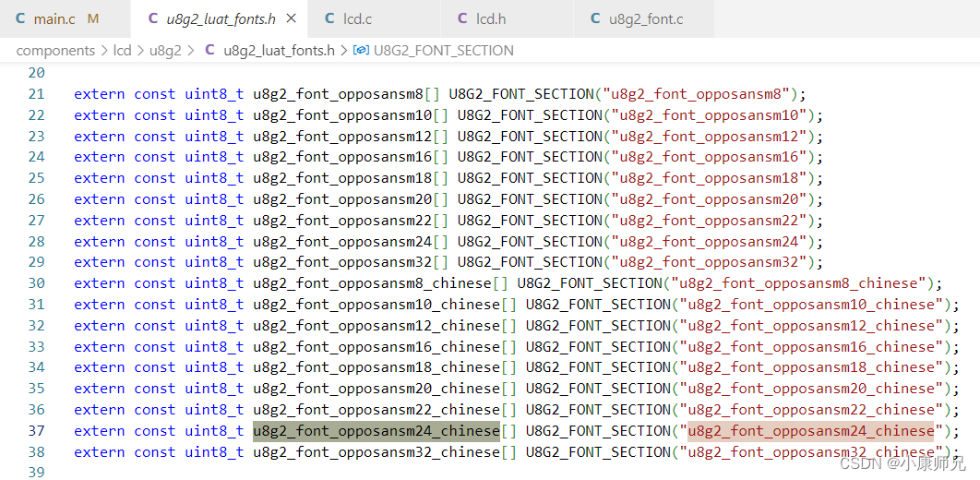Click U8G2_FONT_SECTION macro on line 29

[x=530, y=262]
